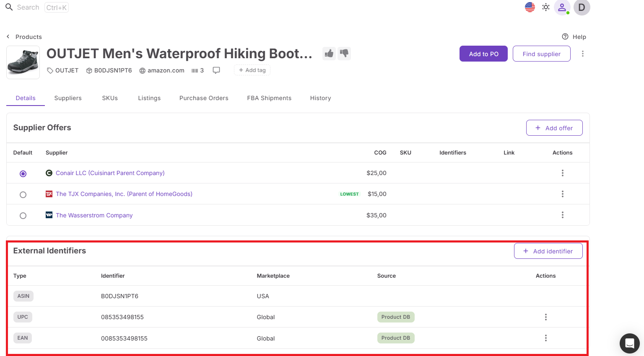Click the COG column header
The height and width of the screenshot is (356, 644).
click(x=380, y=152)
